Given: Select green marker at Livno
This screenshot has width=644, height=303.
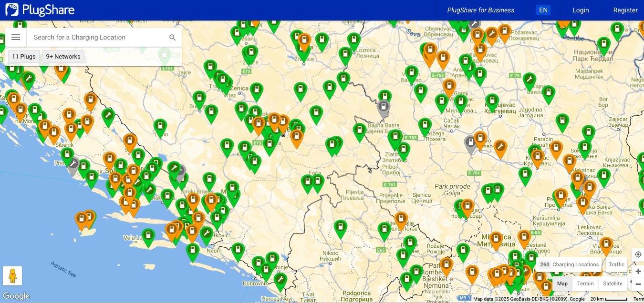Looking at the screenshot, I should click(160, 128).
